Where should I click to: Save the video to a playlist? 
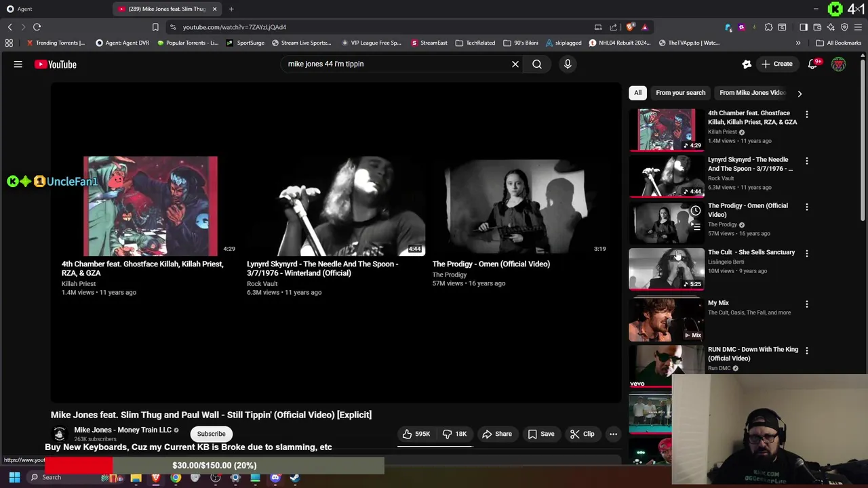pos(541,434)
